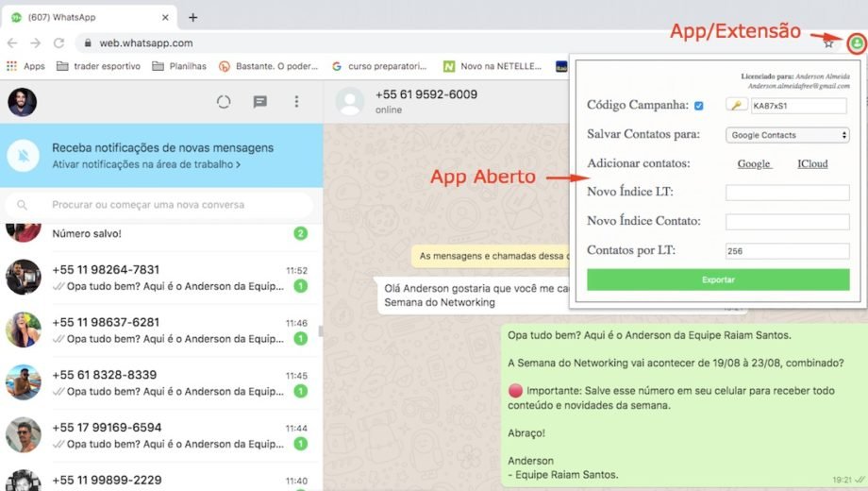Click avatar of +55 17 99169-6594 chat
868x491 pixels.
[x=24, y=435]
